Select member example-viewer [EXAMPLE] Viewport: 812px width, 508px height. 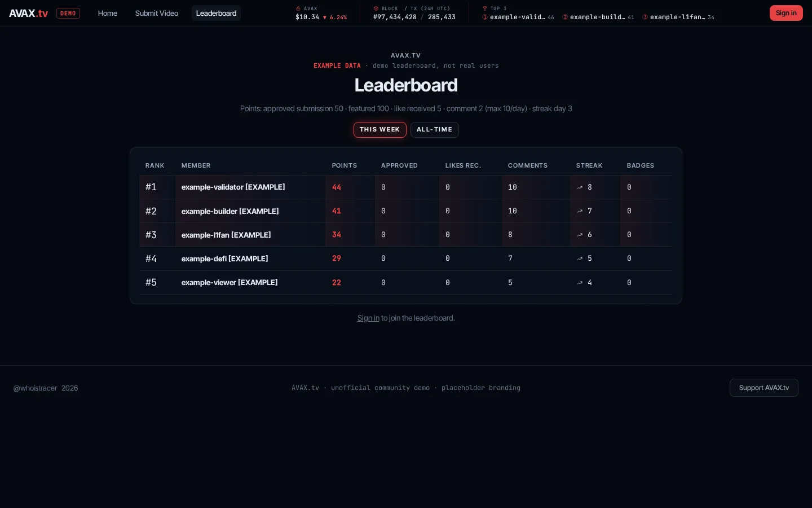[x=230, y=283]
